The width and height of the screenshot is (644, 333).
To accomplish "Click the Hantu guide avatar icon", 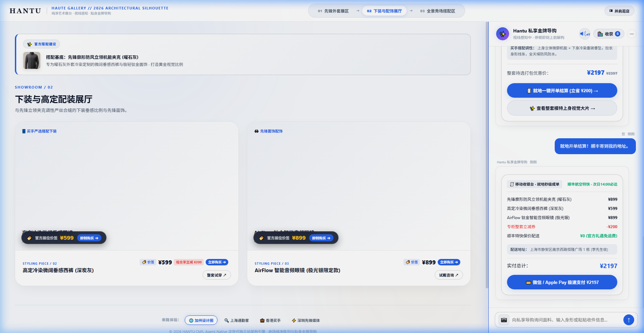I will coord(502,34).
